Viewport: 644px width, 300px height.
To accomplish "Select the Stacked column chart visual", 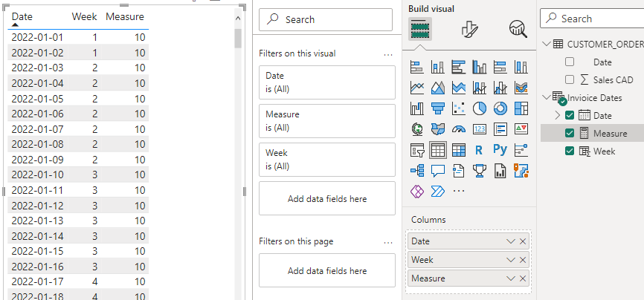I will [x=438, y=67].
